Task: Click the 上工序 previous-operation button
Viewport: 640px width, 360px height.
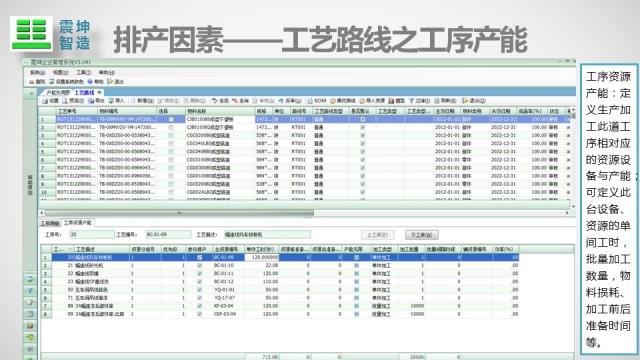Action: tap(378, 235)
